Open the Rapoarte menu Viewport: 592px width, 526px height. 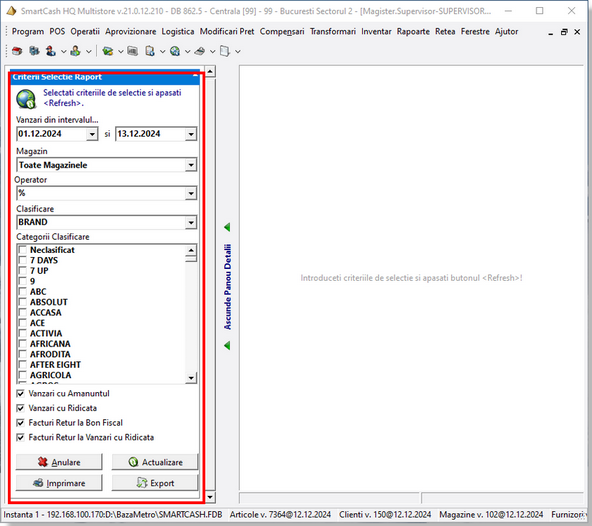[413, 31]
